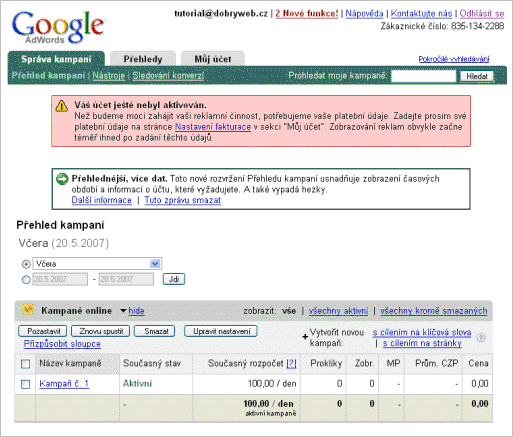Open the 2 Nové funkce! link
513x437 pixels.
point(307,14)
